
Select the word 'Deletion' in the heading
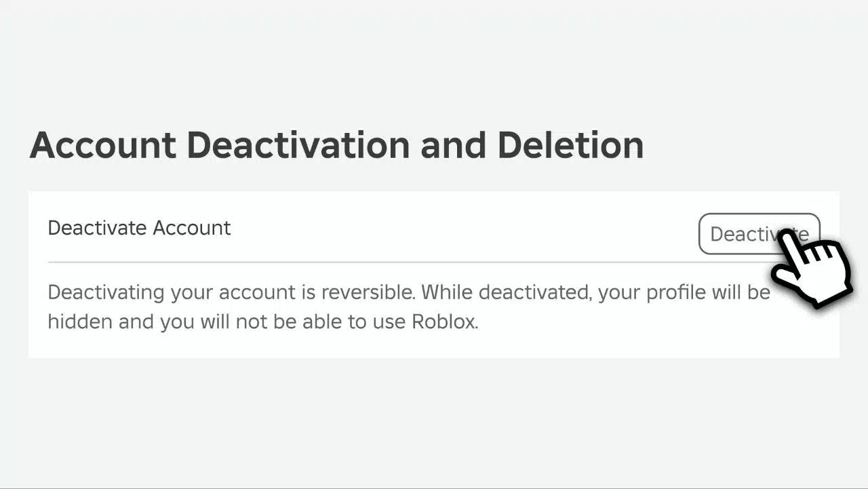[x=570, y=145]
